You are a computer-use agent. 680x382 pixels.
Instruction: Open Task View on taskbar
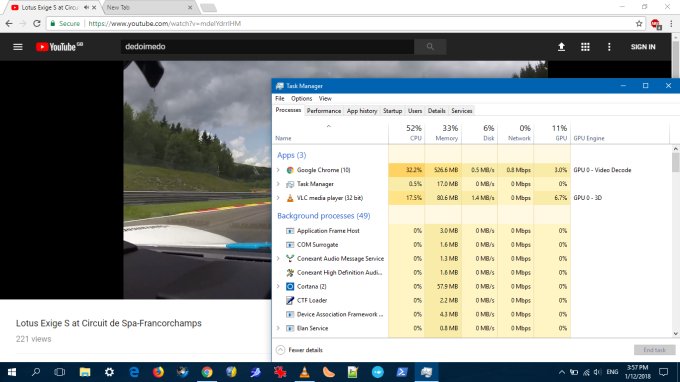click(x=60, y=372)
